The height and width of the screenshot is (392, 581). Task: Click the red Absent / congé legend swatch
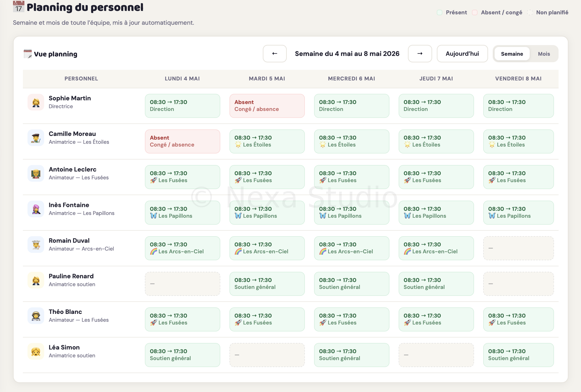[x=474, y=12]
